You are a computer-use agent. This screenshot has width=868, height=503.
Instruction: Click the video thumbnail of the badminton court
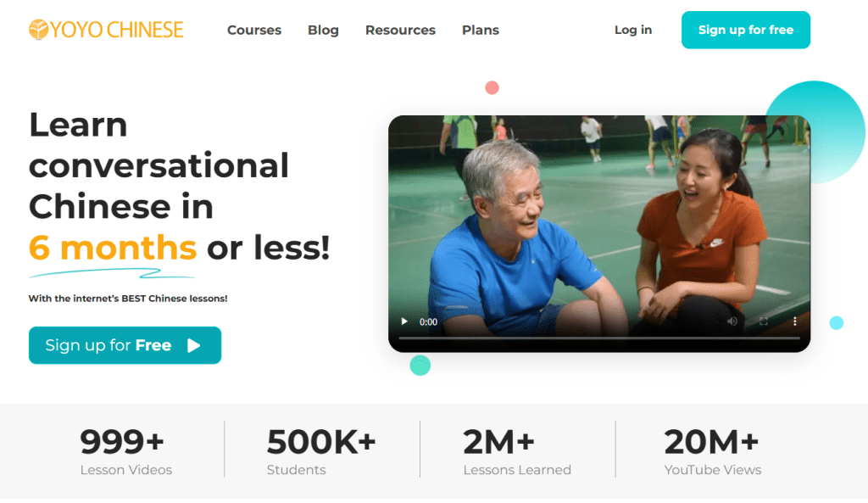[599, 221]
